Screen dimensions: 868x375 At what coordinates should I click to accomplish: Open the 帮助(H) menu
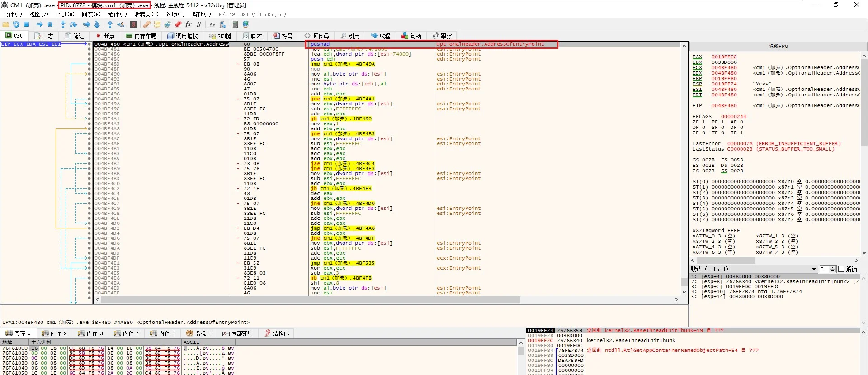(202, 14)
